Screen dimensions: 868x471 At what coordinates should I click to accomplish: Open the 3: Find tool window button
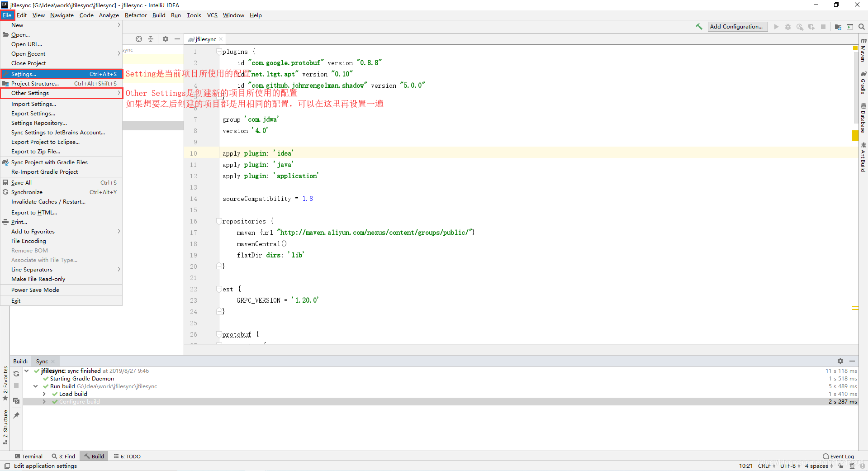click(x=64, y=457)
